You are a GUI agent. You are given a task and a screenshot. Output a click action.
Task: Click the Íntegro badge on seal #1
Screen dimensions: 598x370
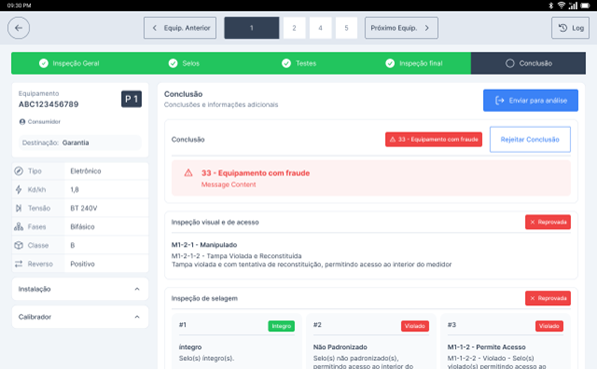click(x=281, y=326)
